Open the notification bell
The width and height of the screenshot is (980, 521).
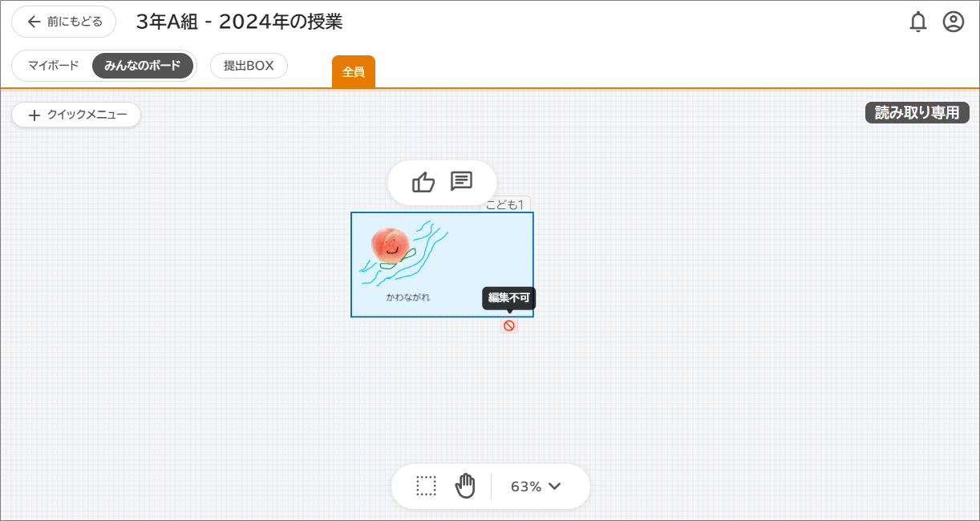[918, 22]
